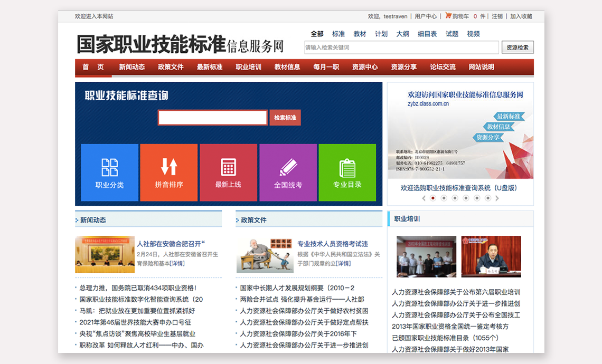This screenshot has width=602, height=364.
Task: Click the 资源检索 search button
Action: click(x=518, y=47)
